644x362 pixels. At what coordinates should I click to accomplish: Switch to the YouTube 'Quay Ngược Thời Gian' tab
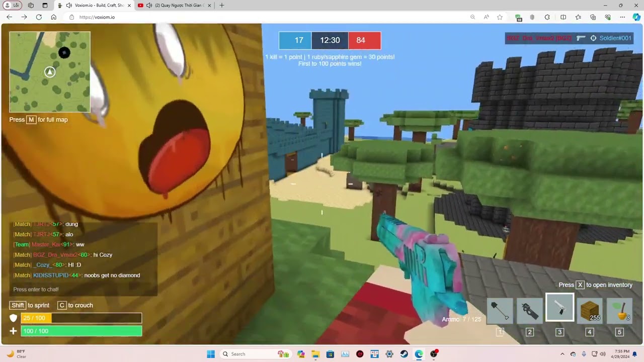[175, 5]
